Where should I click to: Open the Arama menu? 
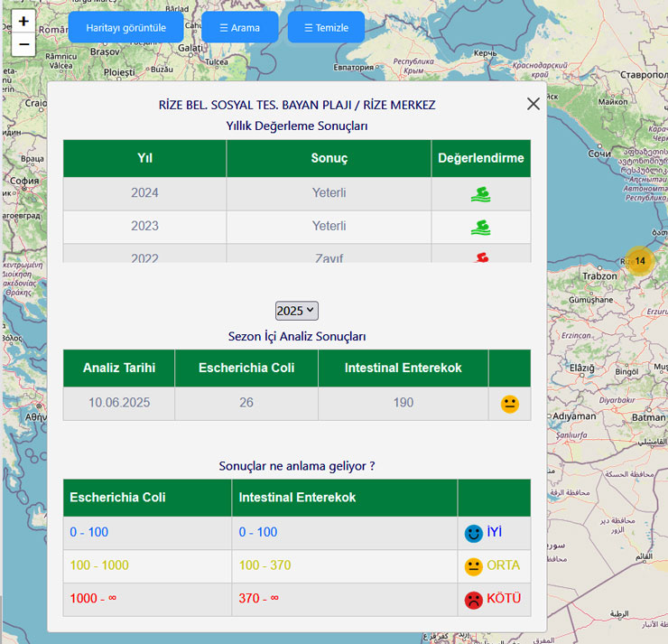(x=240, y=27)
